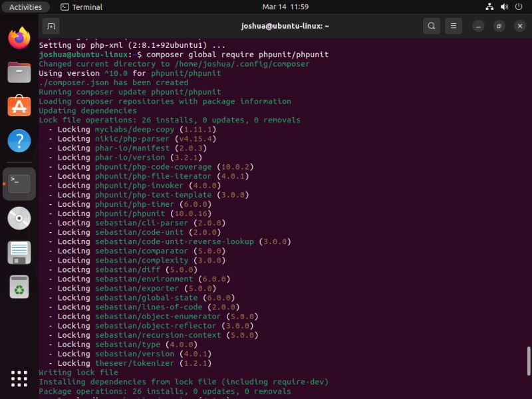This screenshot has width=532, height=399.
Task: Open the Trash from the dock
Action: click(18, 287)
